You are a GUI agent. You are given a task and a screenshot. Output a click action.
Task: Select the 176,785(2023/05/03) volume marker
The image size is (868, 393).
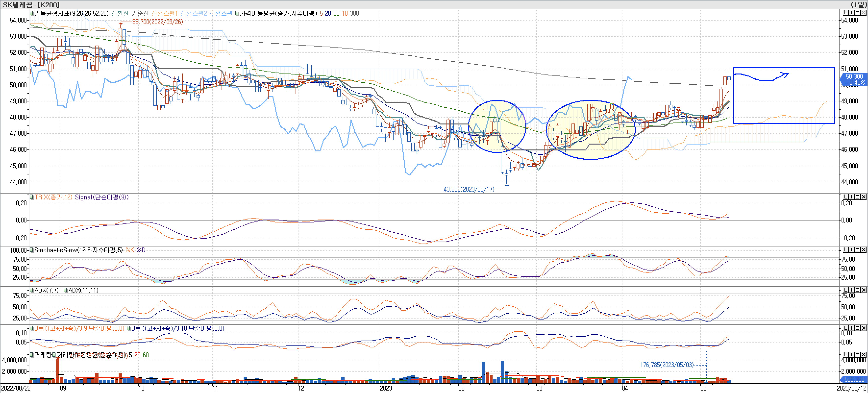667,365
